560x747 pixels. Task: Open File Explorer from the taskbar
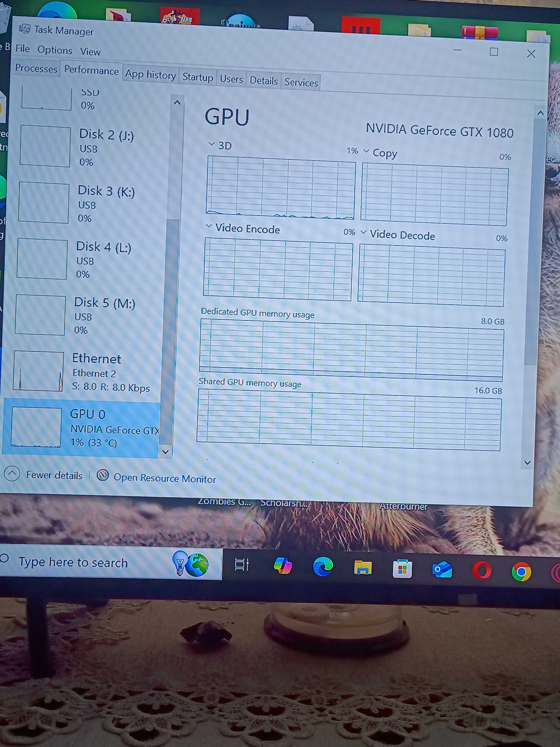tap(363, 568)
